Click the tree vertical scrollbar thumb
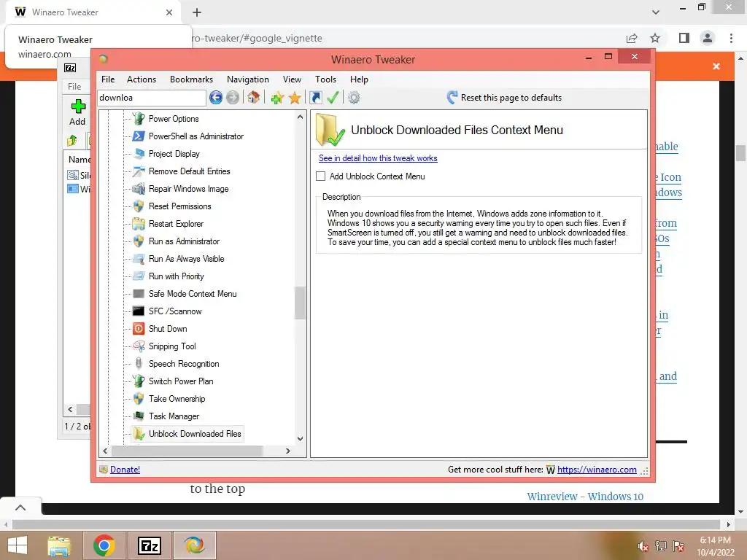 [x=300, y=303]
